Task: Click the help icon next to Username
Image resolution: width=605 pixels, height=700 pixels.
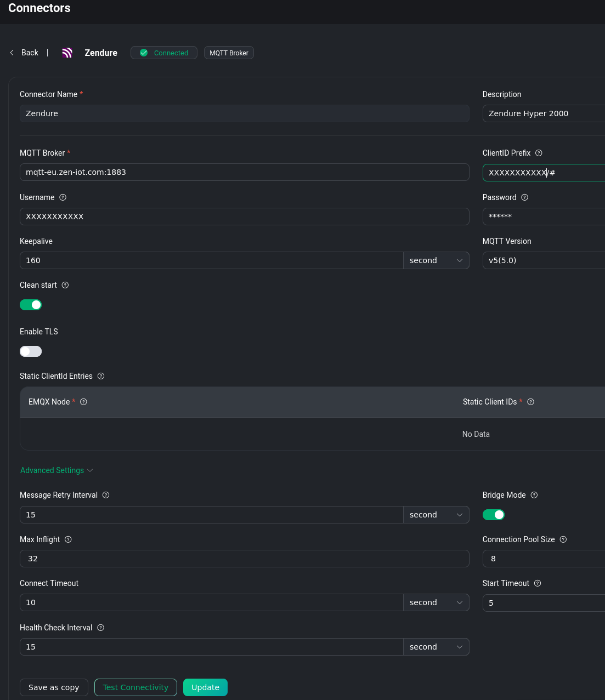Action: [x=63, y=197]
